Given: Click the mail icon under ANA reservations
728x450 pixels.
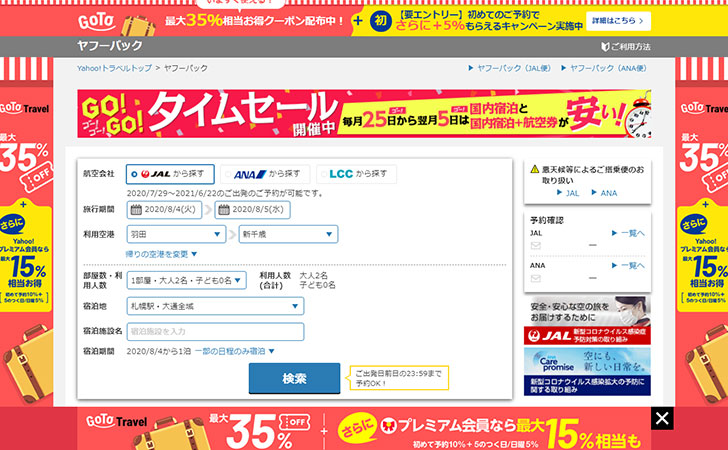Looking at the screenshot, I should tap(536, 278).
